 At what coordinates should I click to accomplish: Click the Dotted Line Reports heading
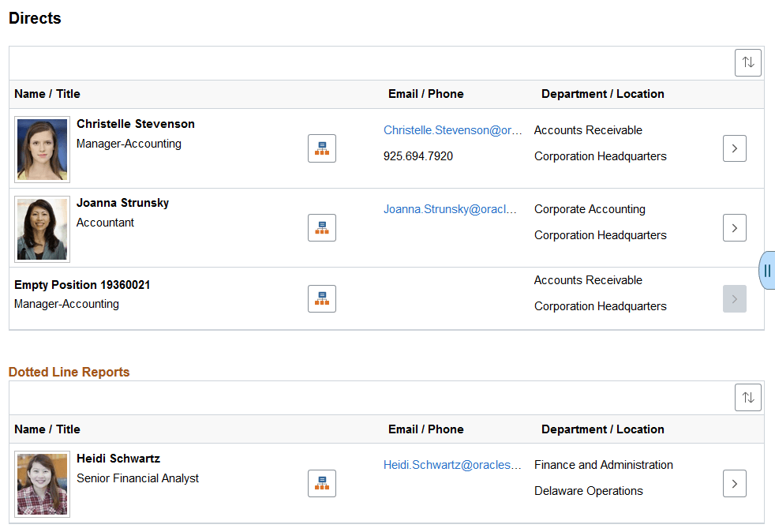point(69,372)
